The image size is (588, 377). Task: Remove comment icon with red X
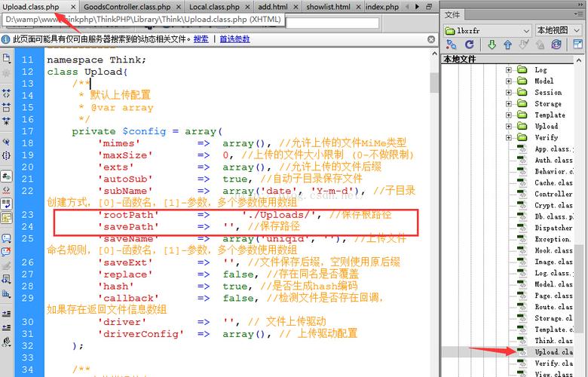click(6, 251)
